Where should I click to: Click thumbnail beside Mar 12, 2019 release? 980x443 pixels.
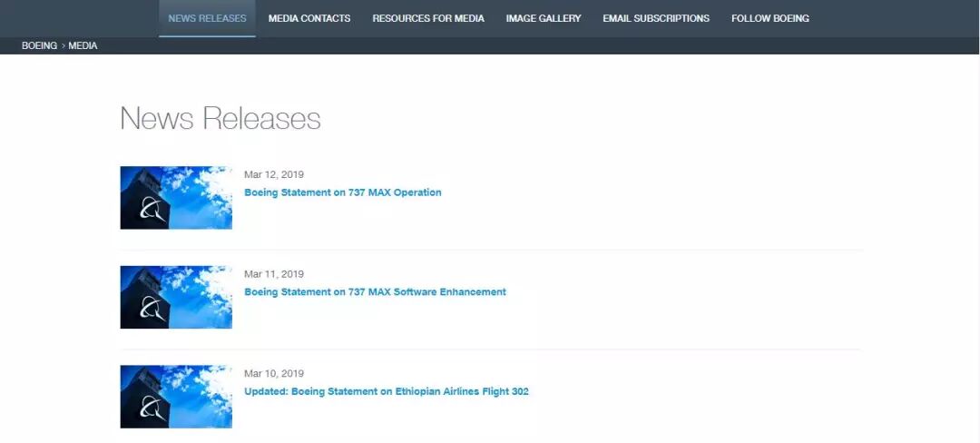tap(176, 198)
